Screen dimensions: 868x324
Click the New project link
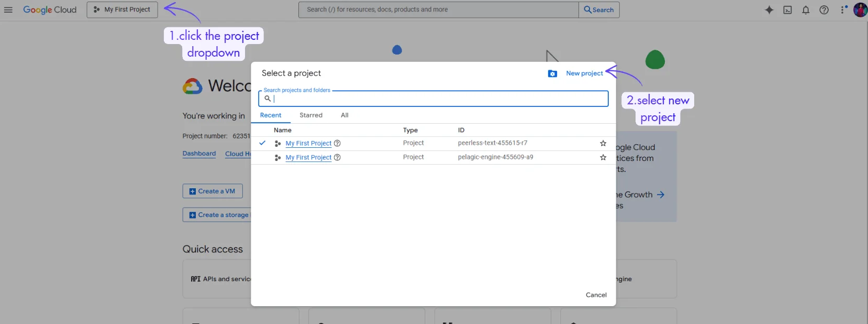pos(584,73)
